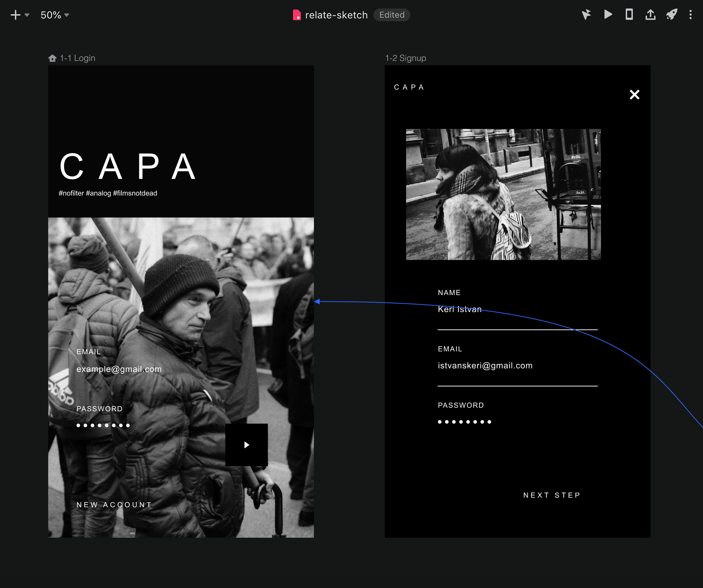Open the three-dot more options menu

point(690,15)
